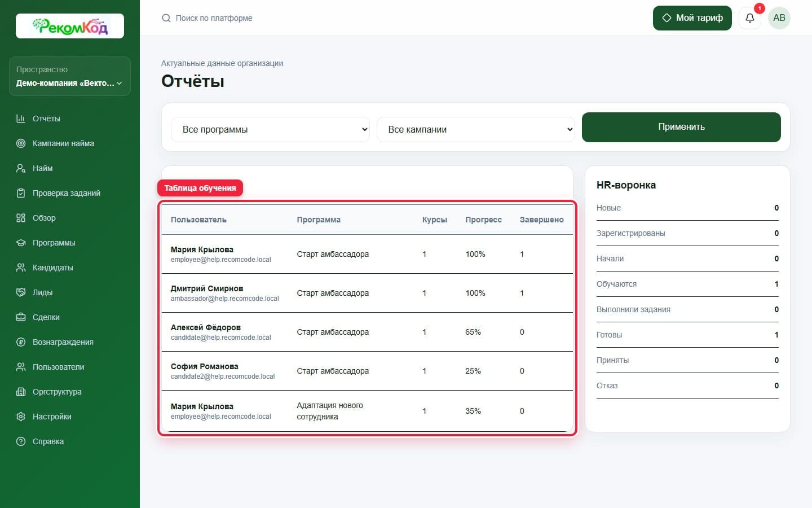Screen dimensions: 812x508
Task: Click the 35% progress value
Action: point(473,411)
